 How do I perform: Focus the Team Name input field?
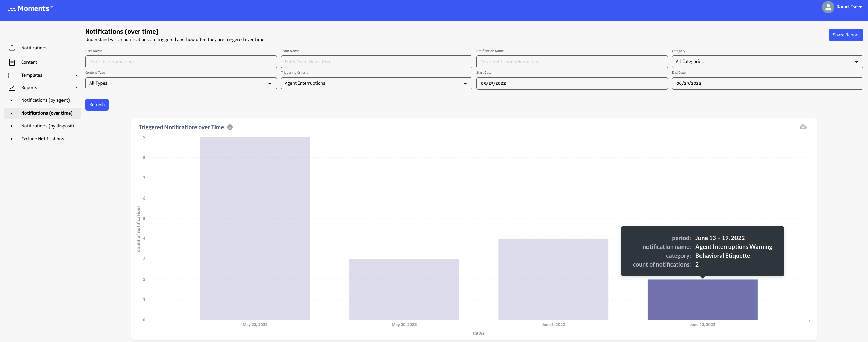tap(376, 62)
